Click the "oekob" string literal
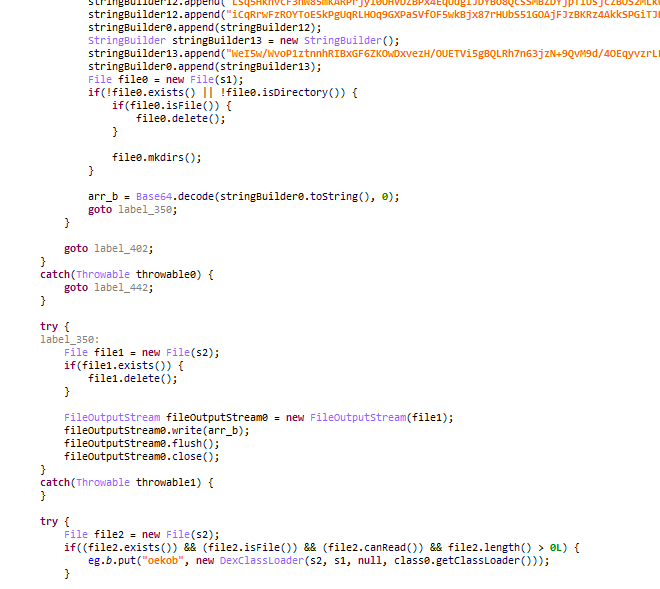The image size is (660, 589). [x=163, y=560]
